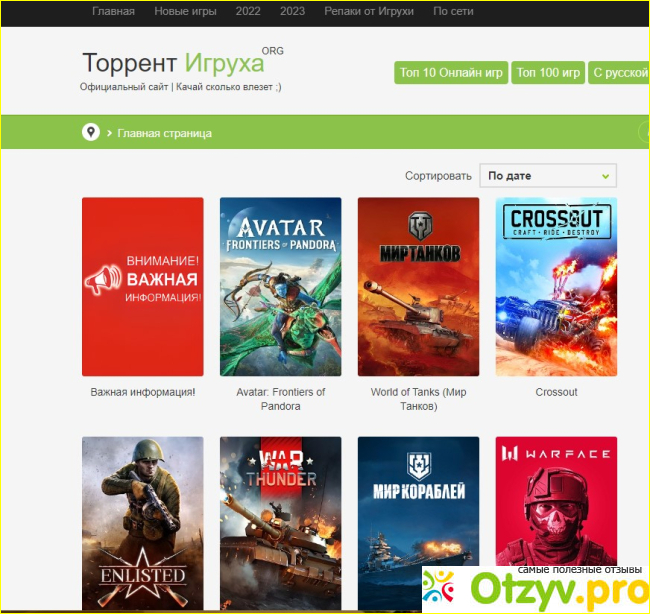This screenshot has height=614, width=650.
Task: Click the Топ 100 игр button
Action: pyautogui.click(x=548, y=73)
